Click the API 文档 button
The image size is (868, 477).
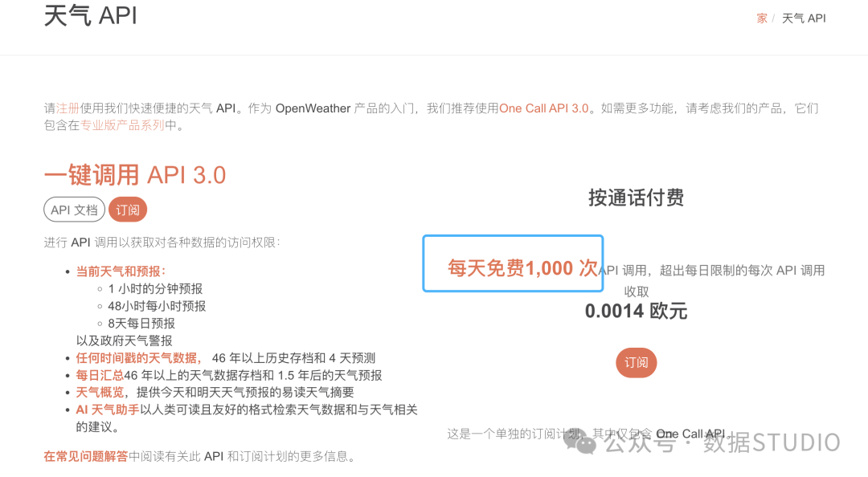tap(74, 210)
